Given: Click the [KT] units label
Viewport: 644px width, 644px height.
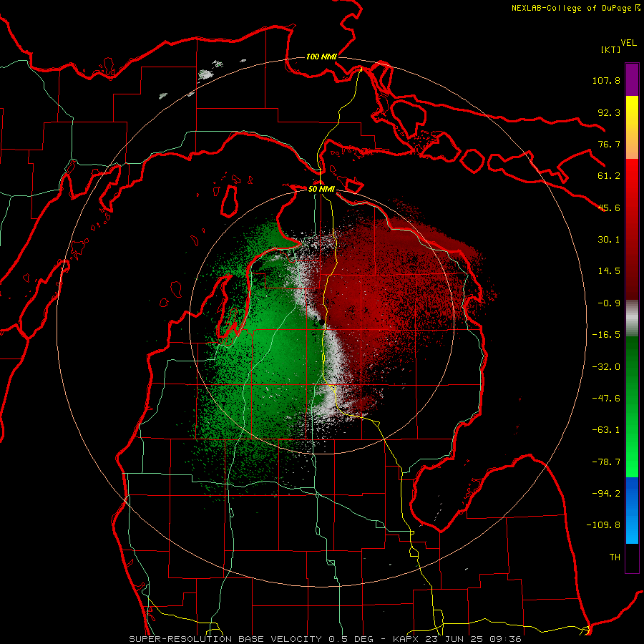Looking at the screenshot, I should [x=611, y=49].
